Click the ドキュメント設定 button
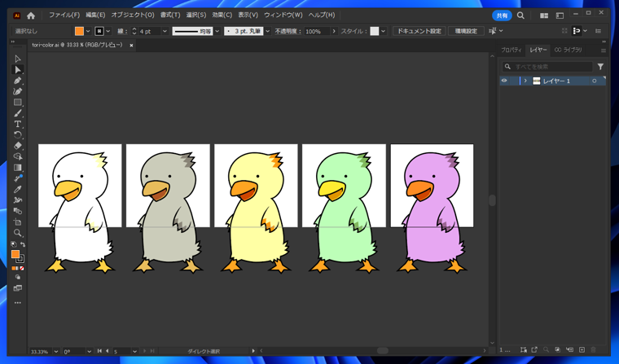Screen dimensions: 619x364 tap(419, 31)
